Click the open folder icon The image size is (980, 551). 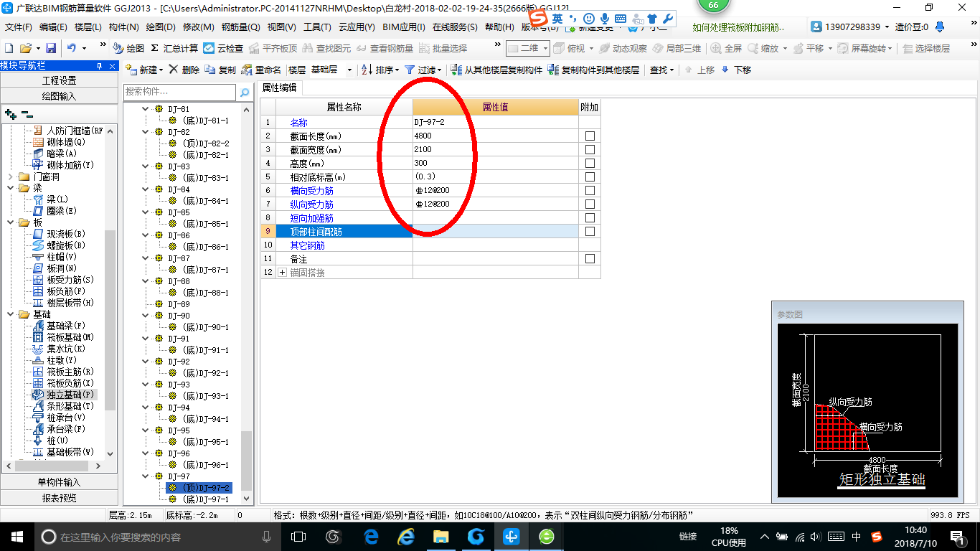coord(25,48)
